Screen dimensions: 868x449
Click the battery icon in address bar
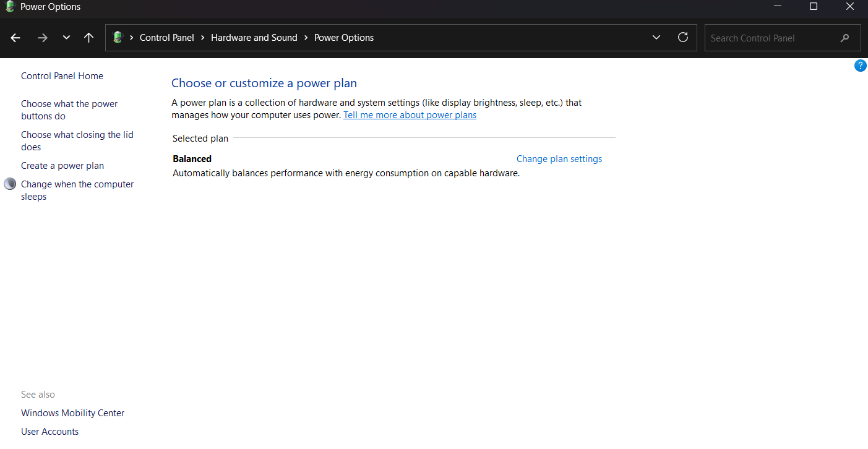(118, 38)
